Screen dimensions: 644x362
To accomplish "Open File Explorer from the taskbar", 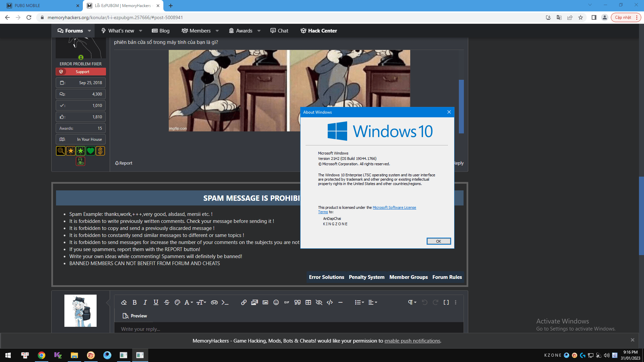I will [x=74, y=355].
